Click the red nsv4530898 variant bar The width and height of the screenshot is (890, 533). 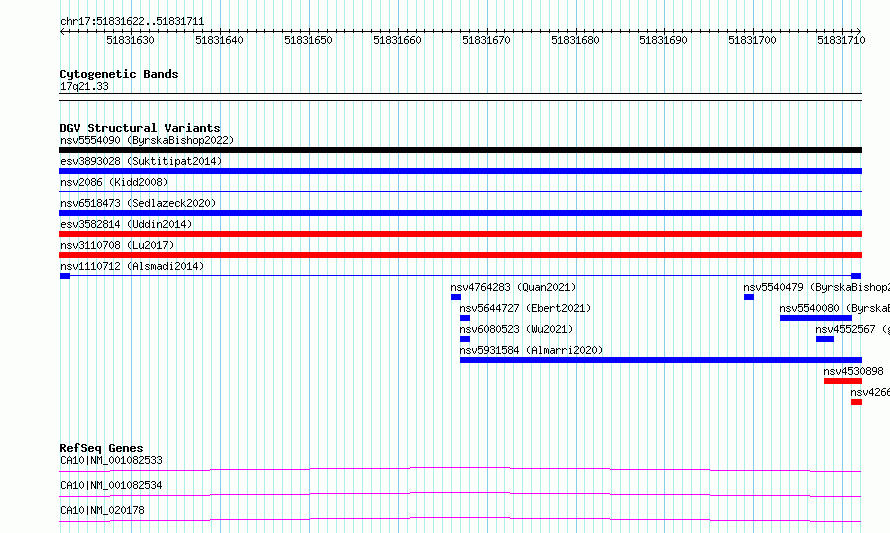pyautogui.click(x=843, y=381)
